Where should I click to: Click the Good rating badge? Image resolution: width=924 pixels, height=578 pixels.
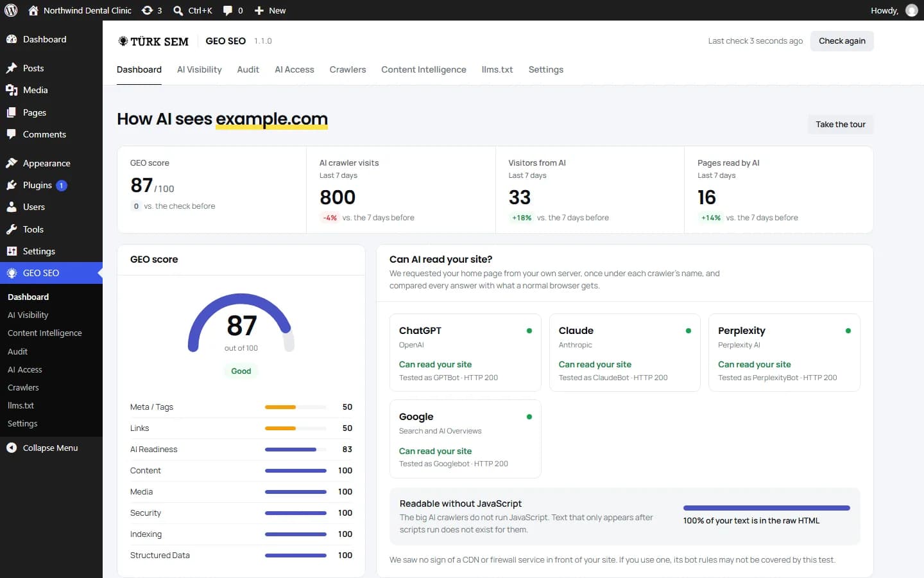(241, 371)
